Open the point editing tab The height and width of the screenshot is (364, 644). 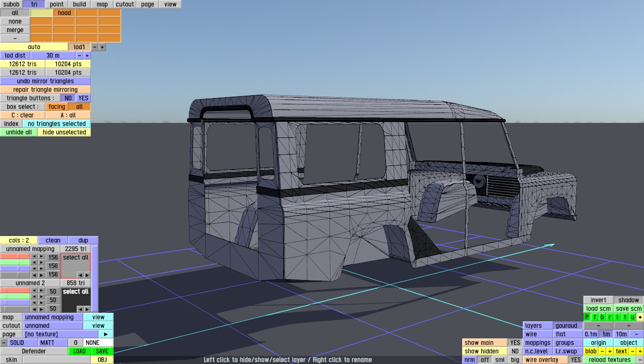(x=57, y=4)
